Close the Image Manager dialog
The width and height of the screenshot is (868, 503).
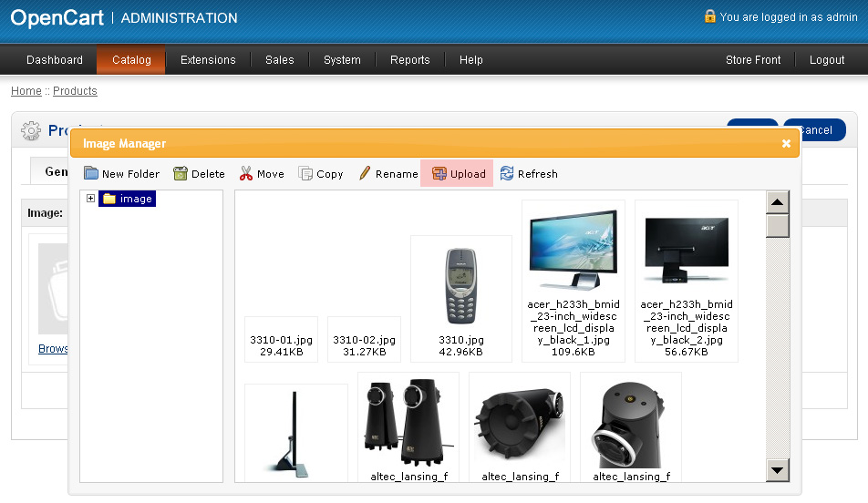pos(786,143)
